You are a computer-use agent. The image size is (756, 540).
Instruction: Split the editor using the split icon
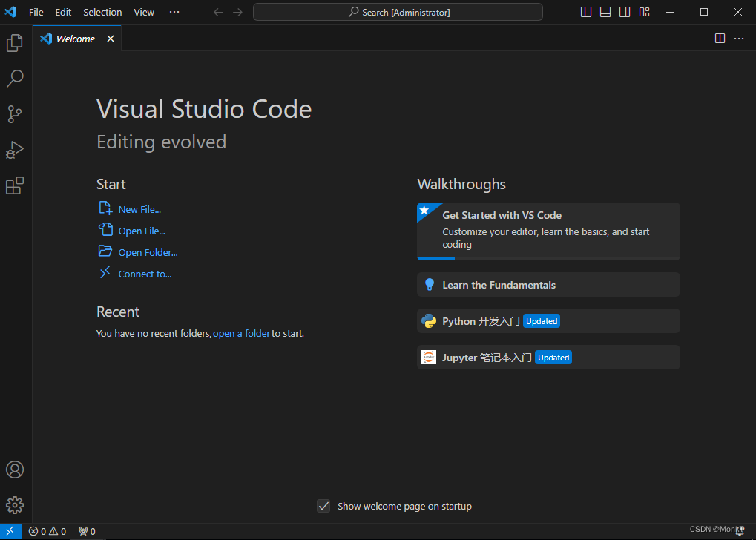[720, 38]
